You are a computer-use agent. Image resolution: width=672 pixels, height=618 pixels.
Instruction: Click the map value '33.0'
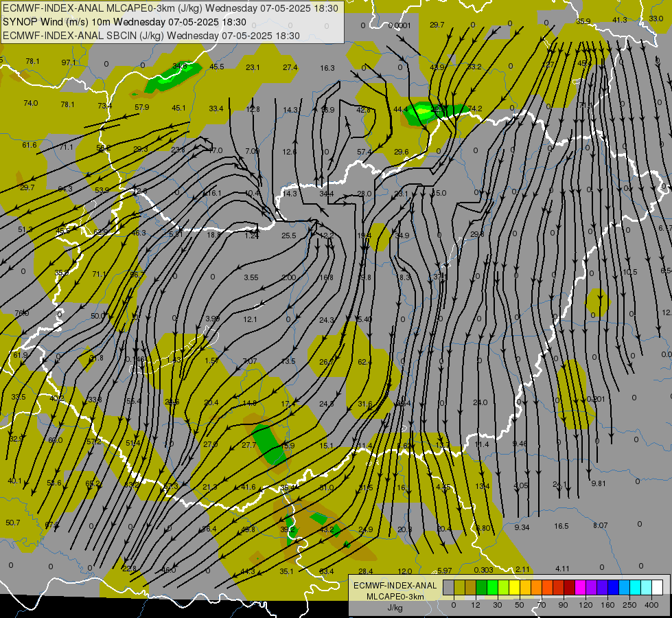(656, 19)
